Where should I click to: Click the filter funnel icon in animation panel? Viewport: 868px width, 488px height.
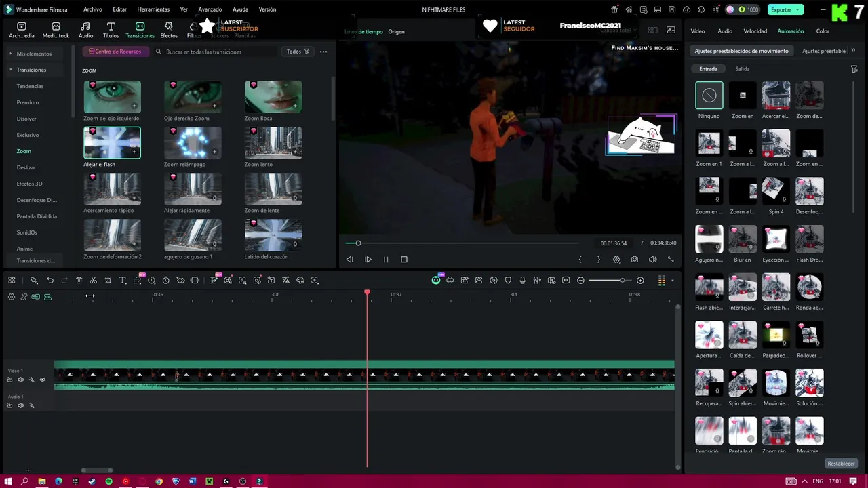(x=854, y=69)
